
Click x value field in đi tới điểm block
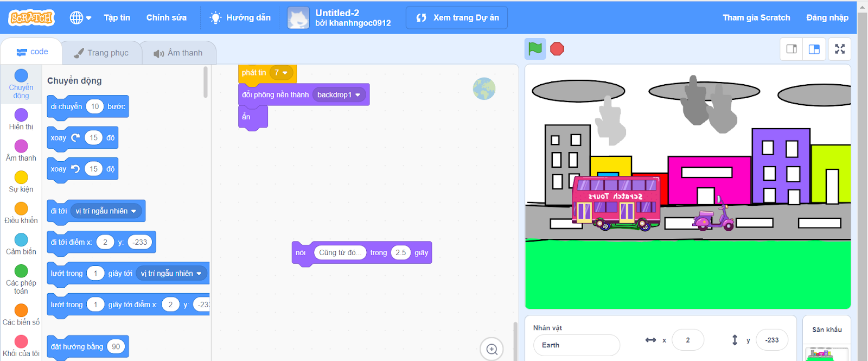(x=105, y=242)
